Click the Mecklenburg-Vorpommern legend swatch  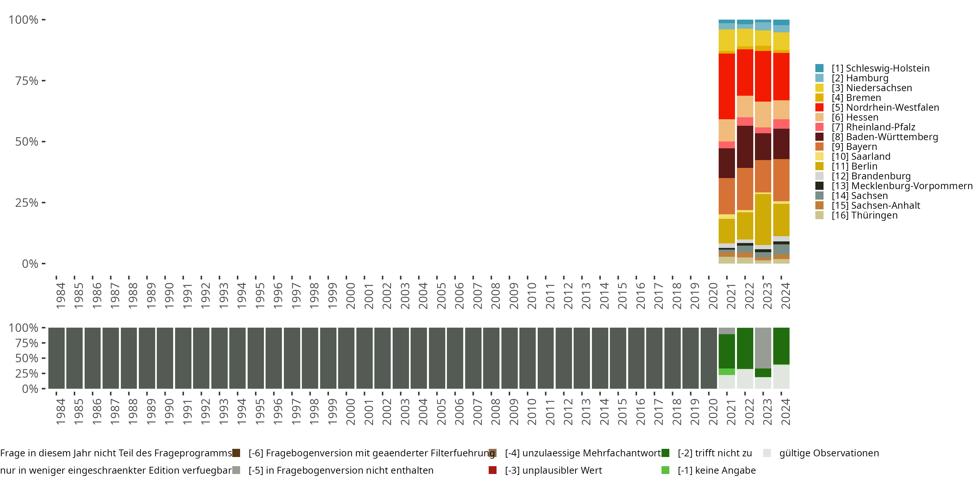[x=820, y=186]
